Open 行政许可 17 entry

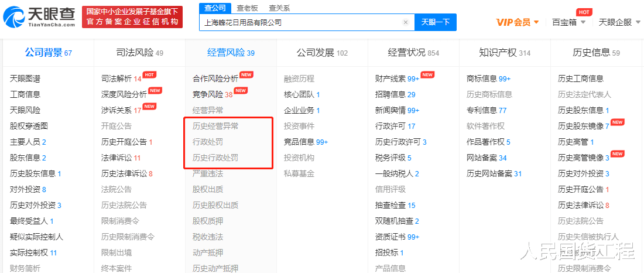pos(395,126)
